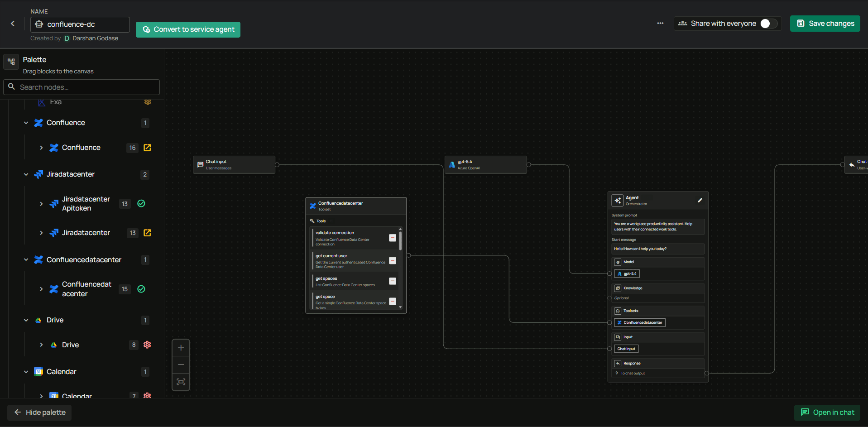This screenshot has height=427, width=868.
Task: Toggle get spaces tool off
Action: pyautogui.click(x=393, y=281)
